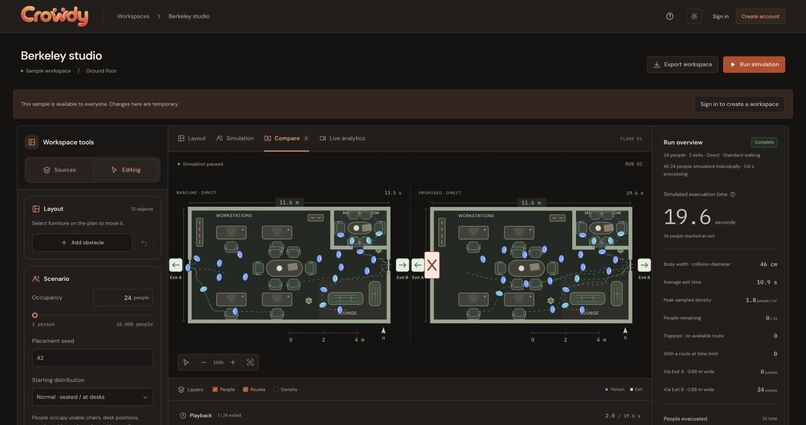This screenshot has width=806, height=425.
Task: Click the Occupancy slider handle
Action: pyautogui.click(x=35, y=315)
